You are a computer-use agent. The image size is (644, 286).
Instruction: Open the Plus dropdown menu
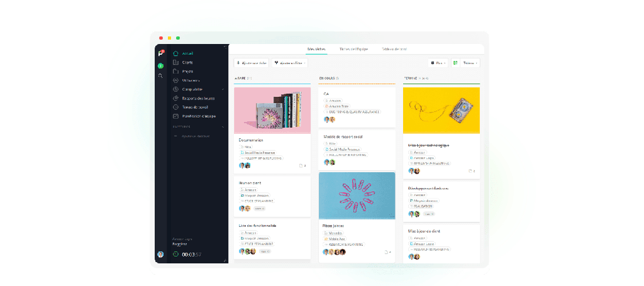click(x=438, y=63)
